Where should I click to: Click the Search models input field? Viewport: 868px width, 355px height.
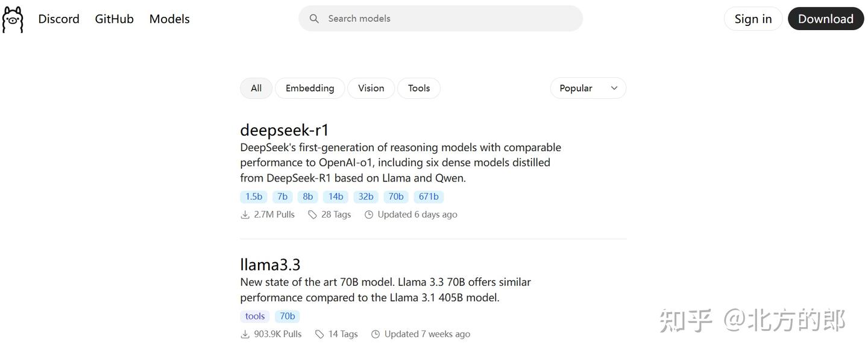tap(440, 18)
